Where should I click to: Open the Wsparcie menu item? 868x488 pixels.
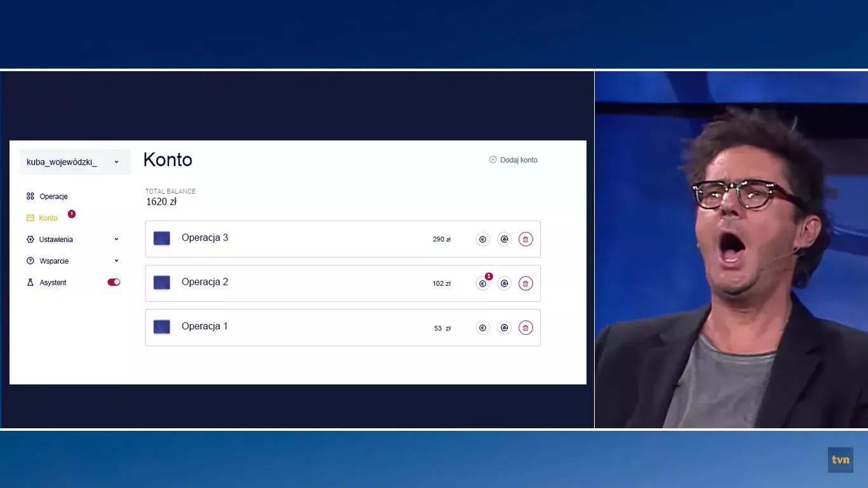click(54, 261)
